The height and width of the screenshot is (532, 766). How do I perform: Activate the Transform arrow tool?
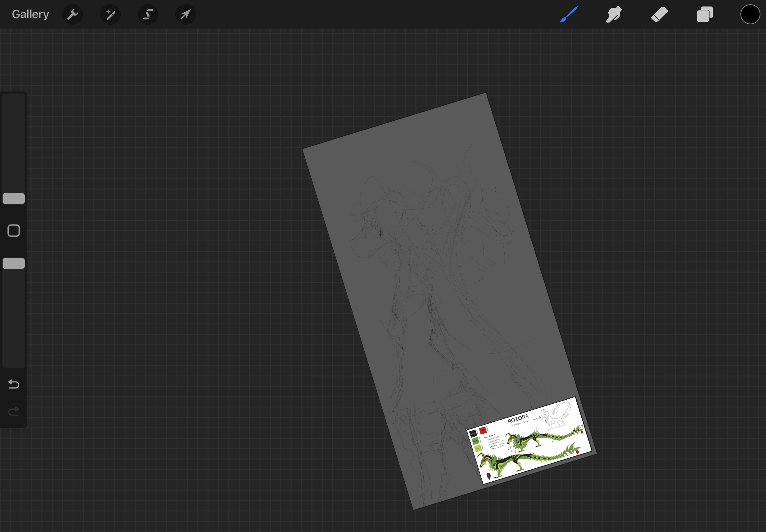click(185, 14)
